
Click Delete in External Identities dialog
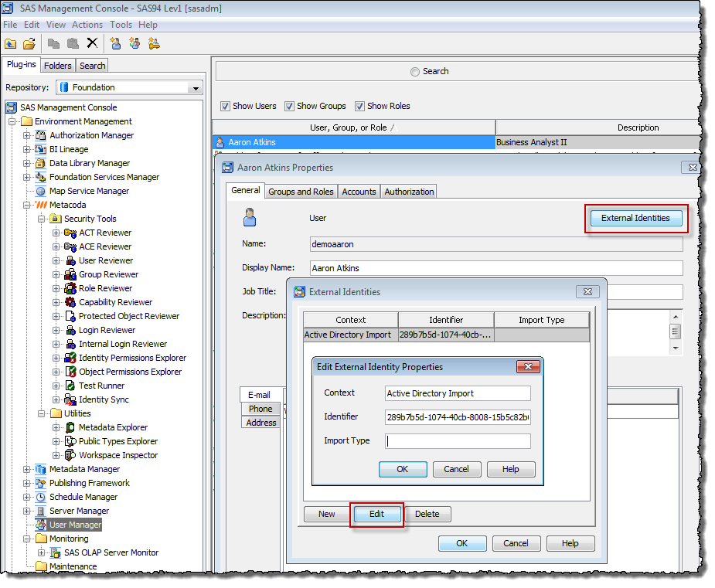(427, 514)
